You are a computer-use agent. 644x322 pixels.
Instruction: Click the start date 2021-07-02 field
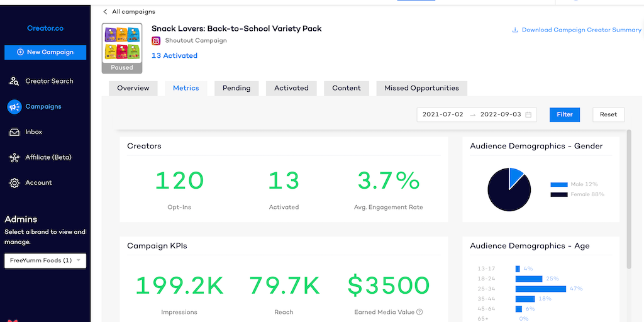tap(443, 114)
